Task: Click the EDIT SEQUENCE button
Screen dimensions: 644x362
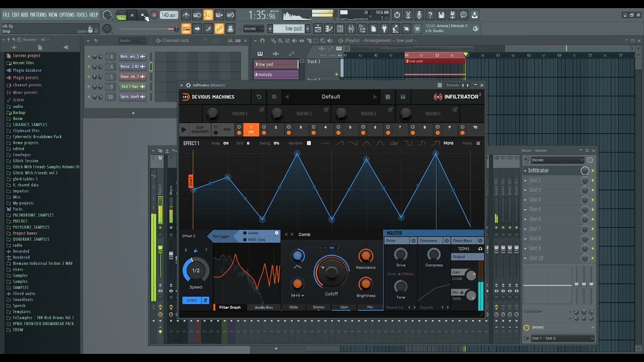Action: click(200, 130)
